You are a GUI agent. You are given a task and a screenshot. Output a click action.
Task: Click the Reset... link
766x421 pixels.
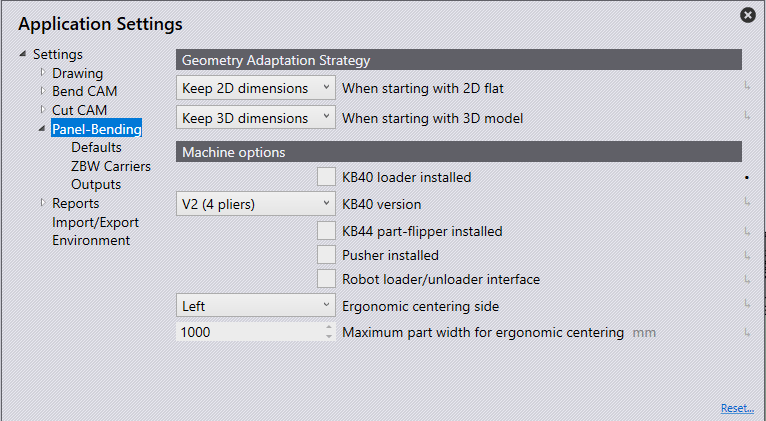[737, 408]
